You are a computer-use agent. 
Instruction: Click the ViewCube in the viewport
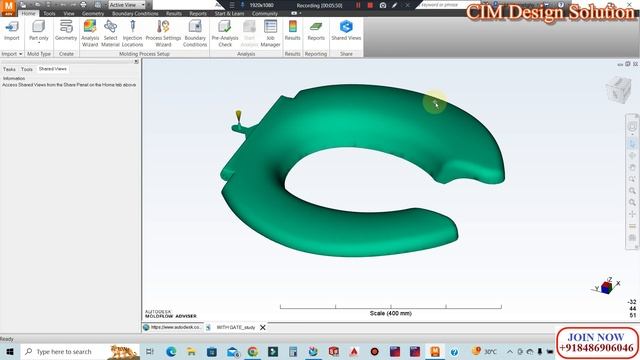click(619, 89)
